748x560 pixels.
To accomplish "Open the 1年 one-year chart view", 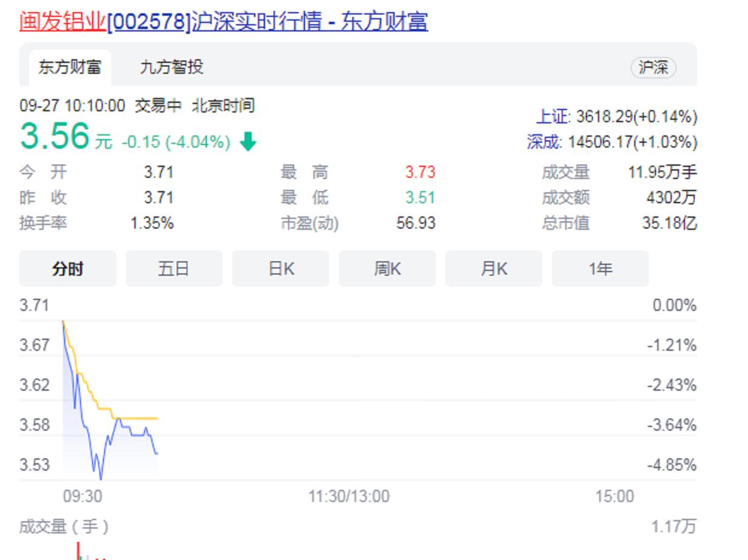I will (600, 268).
